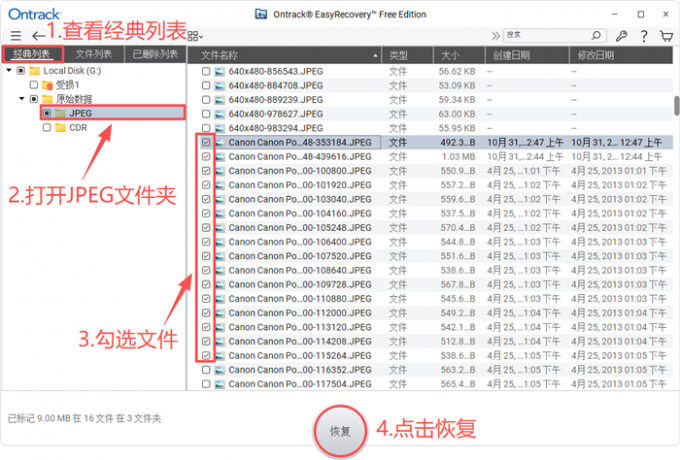Collapse the 原始数据 folder node
This screenshot has width=680, height=460.
[x=22, y=99]
